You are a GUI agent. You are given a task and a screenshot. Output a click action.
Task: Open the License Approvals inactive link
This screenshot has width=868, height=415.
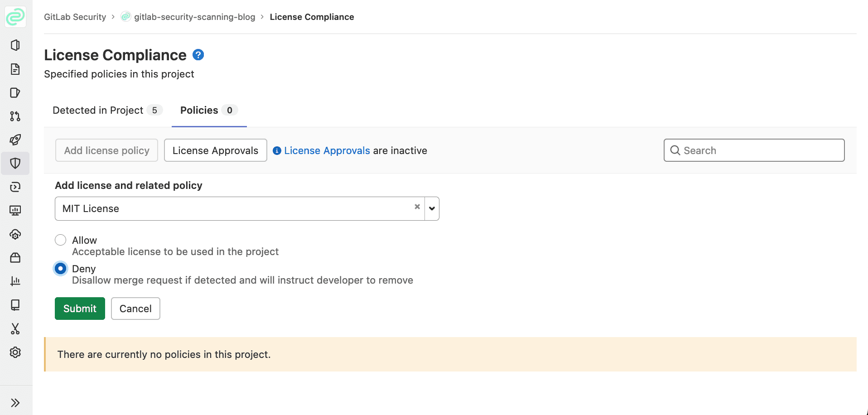pyautogui.click(x=327, y=151)
